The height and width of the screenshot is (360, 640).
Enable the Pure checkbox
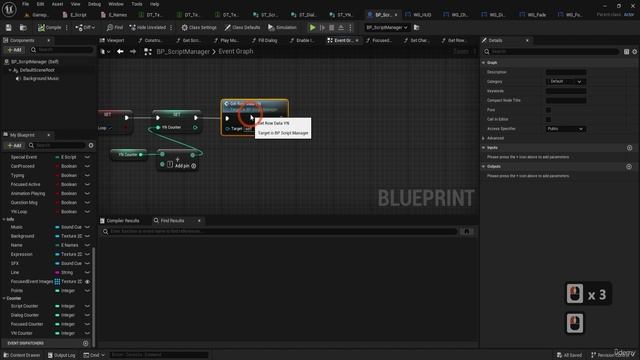tap(548, 110)
